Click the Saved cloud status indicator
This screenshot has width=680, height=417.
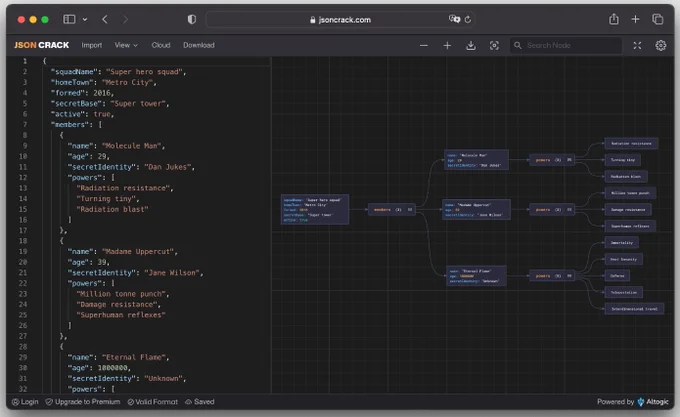pos(200,402)
